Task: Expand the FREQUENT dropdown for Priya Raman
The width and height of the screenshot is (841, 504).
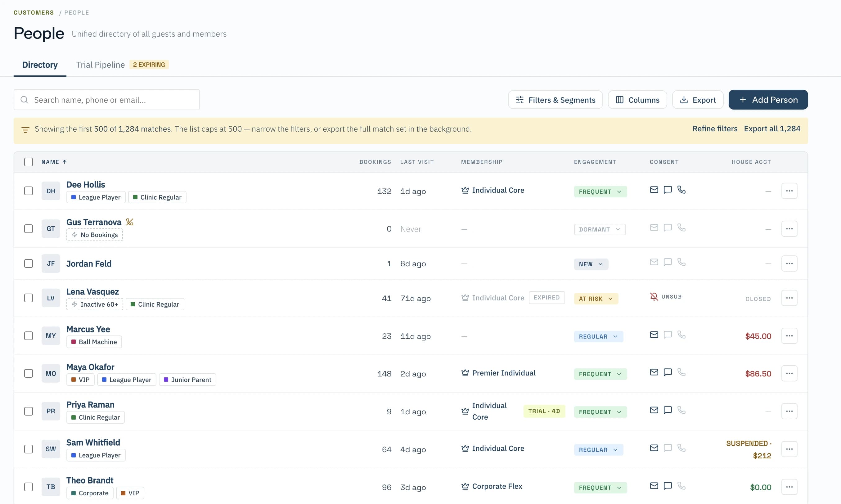Action: (x=600, y=412)
